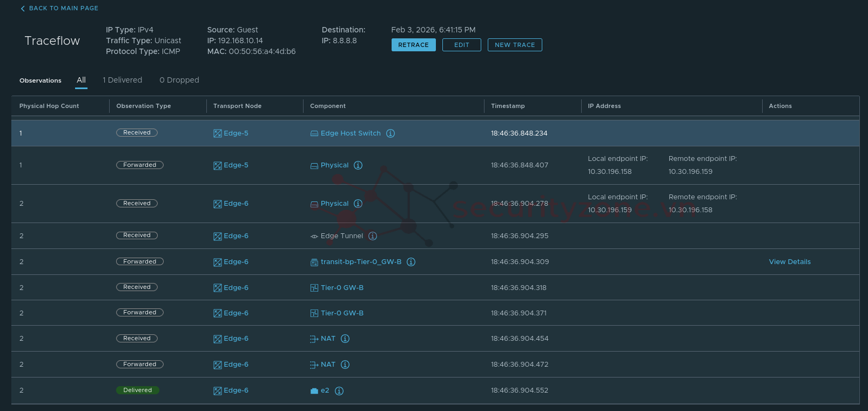Viewport: 868px width, 411px height.
Task: Start a NEW TRACE
Action: click(x=515, y=45)
